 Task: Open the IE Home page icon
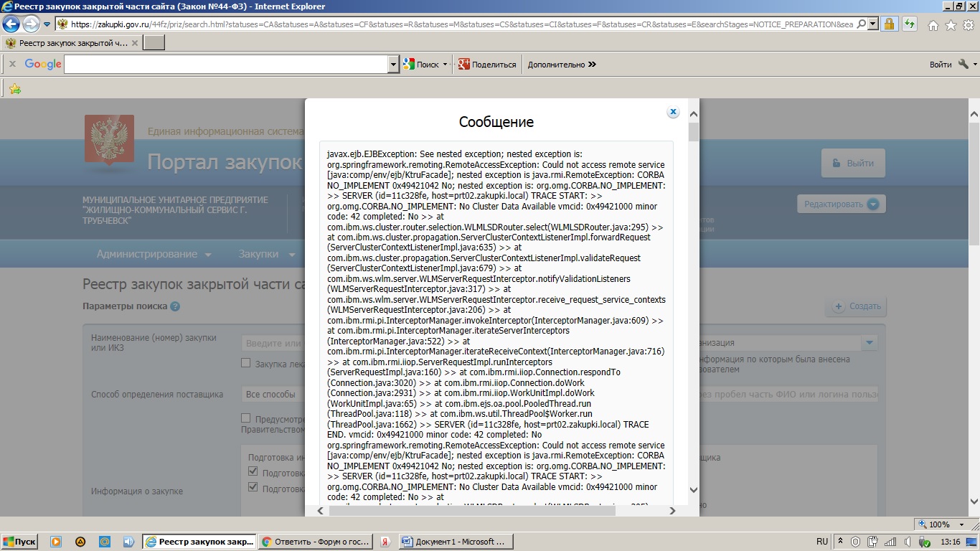(933, 25)
